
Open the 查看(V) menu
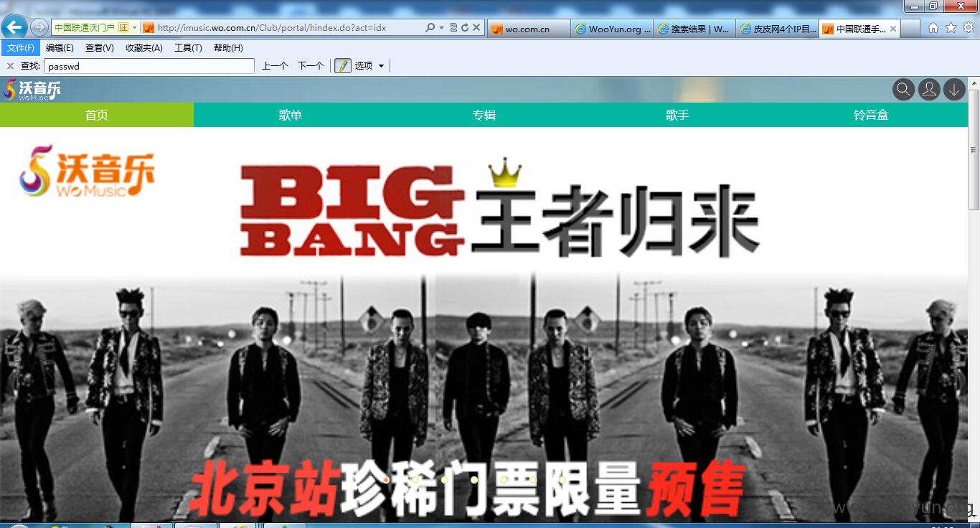99,48
